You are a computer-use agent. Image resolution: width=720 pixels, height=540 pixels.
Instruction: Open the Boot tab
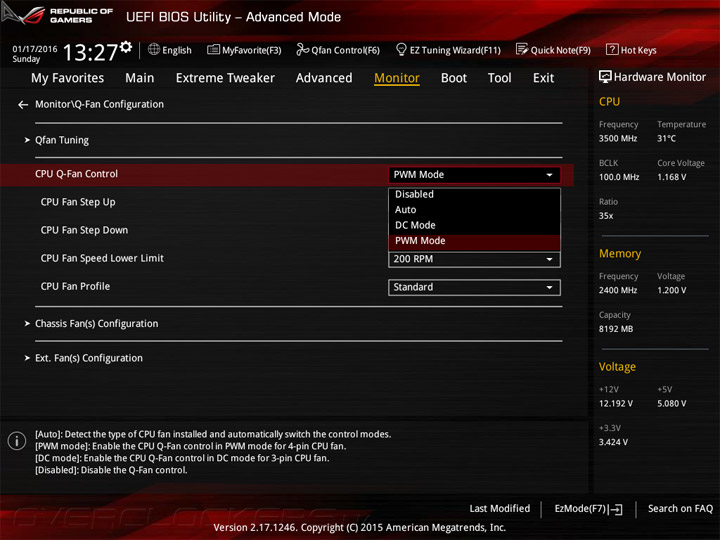454,78
